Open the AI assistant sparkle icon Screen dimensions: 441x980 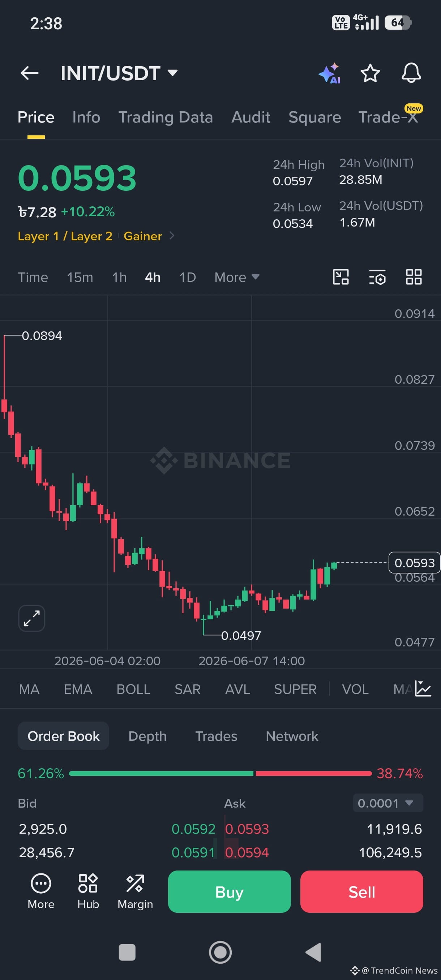pyautogui.click(x=329, y=73)
